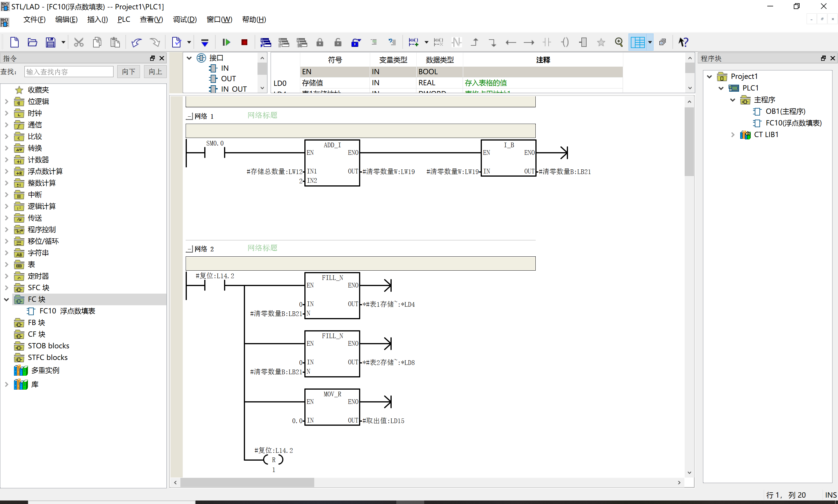
Task: Stop PLC with the red square icon
Action: point(244,42)
